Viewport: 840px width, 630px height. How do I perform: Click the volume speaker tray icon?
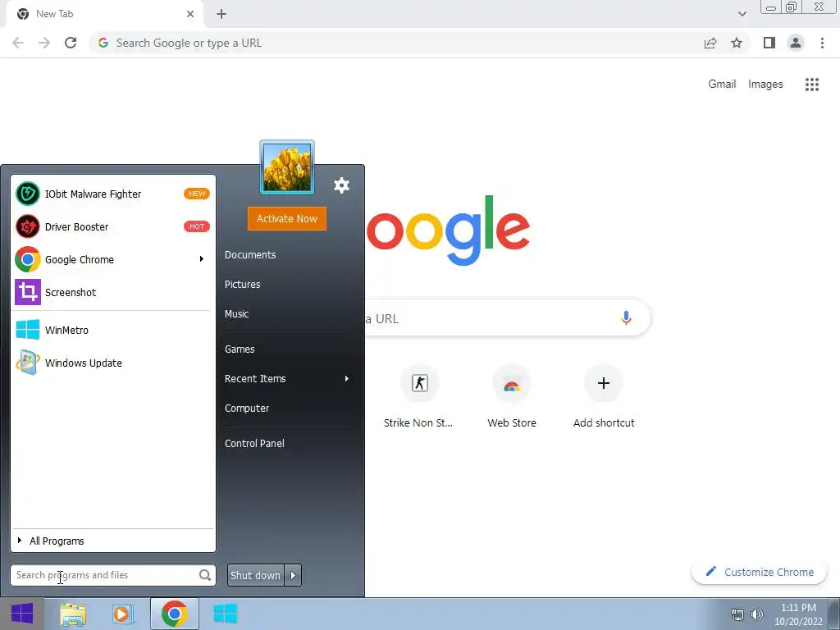pyautogui.click(x=757, y=614)
